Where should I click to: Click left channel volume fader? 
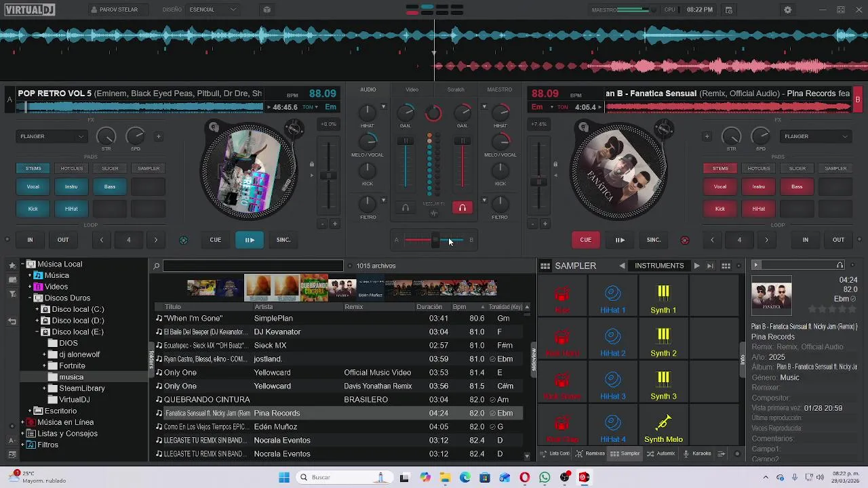tap(406, 141)
